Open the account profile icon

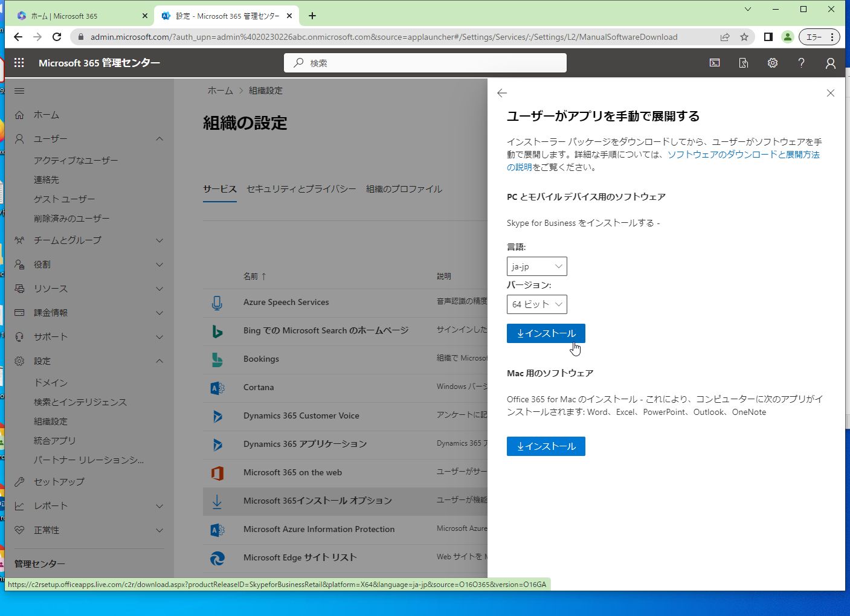click(x=831, y=63)
